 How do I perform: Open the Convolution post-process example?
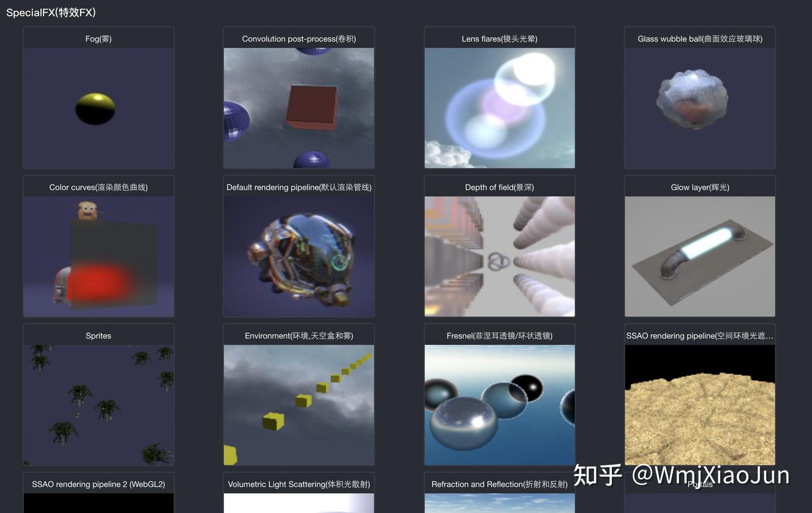[299, 108]
